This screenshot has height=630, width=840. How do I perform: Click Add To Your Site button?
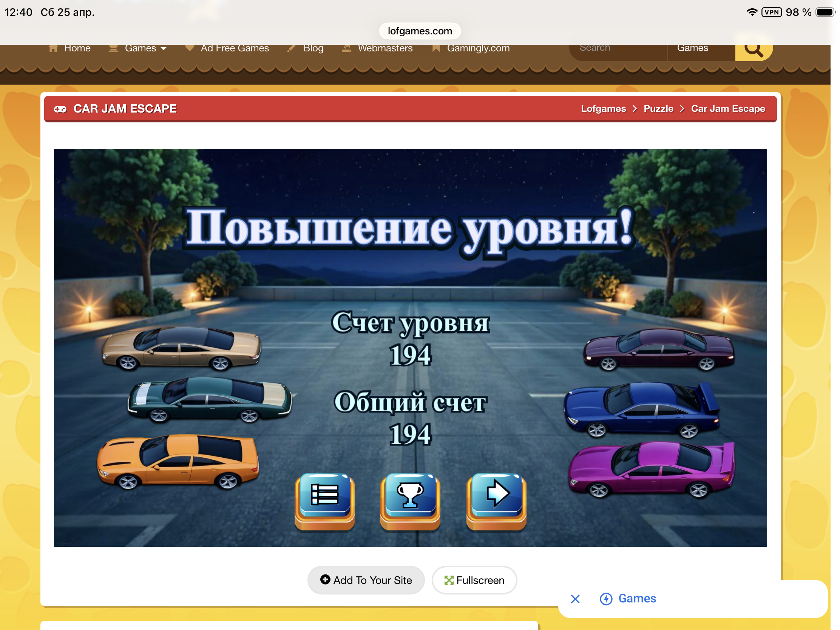366,580
